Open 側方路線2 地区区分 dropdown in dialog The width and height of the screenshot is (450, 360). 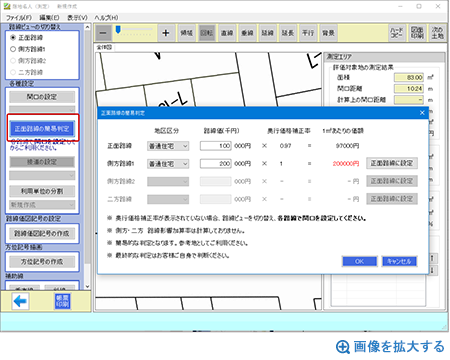[168, 181]
